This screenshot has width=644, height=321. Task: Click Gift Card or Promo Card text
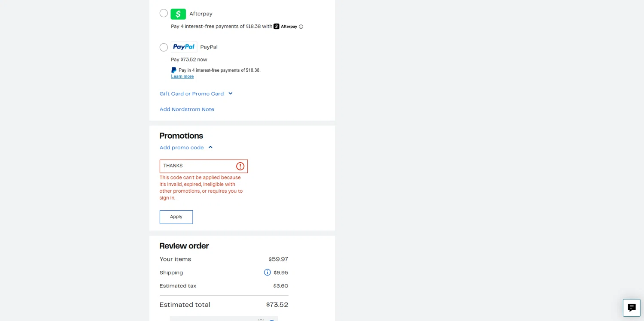pos(191,94)
